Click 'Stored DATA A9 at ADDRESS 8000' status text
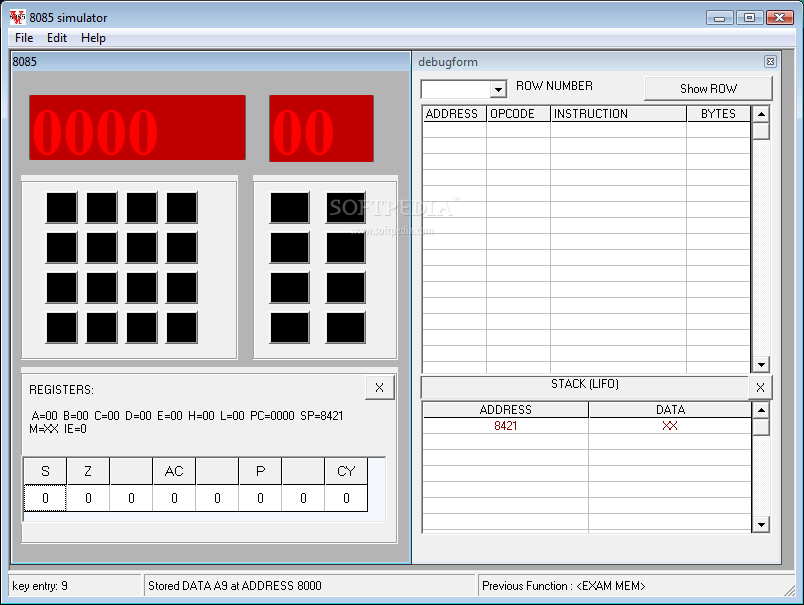This screenshot has width=804, height=605. click(235, 586)
